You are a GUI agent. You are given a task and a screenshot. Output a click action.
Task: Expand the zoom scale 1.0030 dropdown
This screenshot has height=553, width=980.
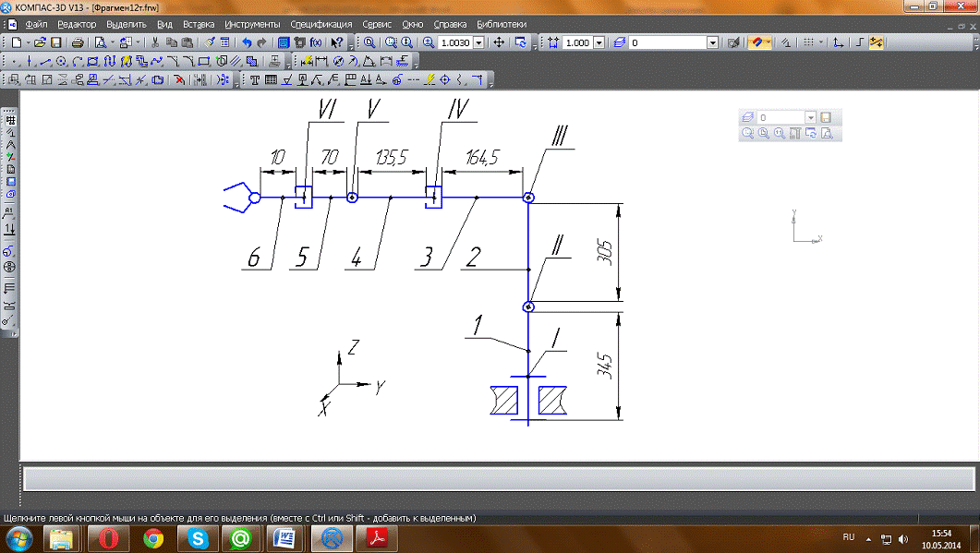pyautogui.click(x=478, y=42)
